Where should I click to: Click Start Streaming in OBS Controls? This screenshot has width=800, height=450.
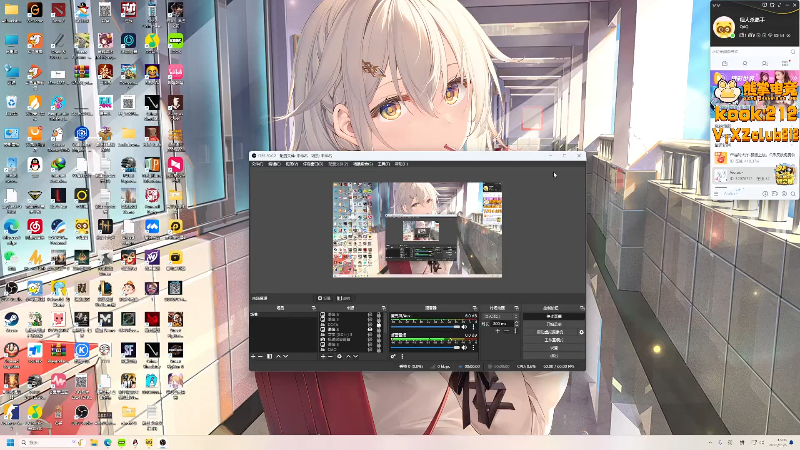coord(554,316)
